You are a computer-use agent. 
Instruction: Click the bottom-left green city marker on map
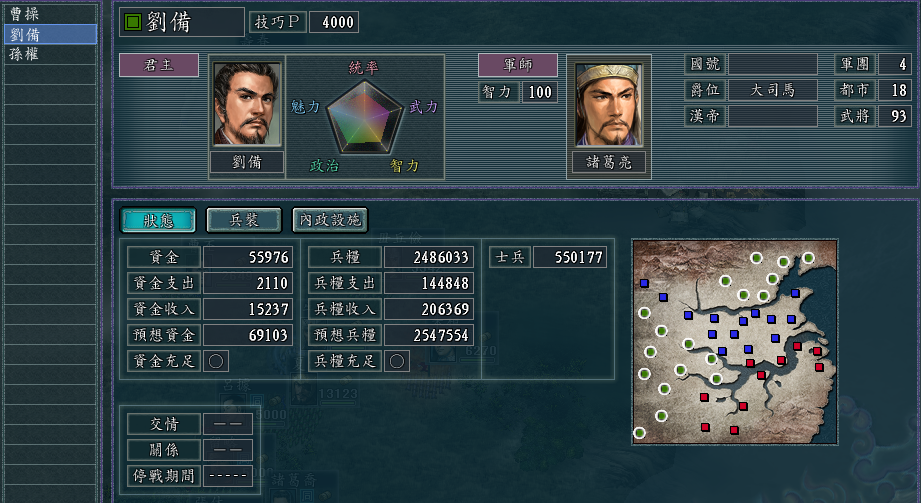point(640,433)
